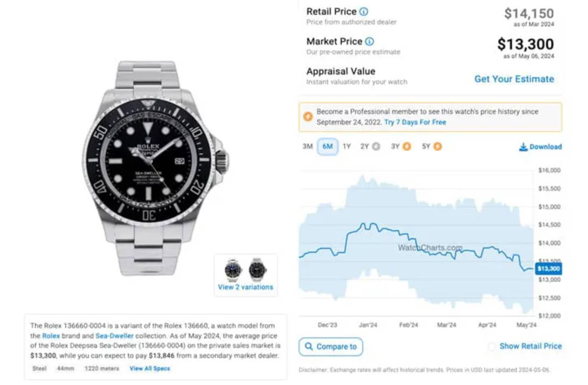Click the blue-bezel watch variation thumbnail

click(233, 270)
